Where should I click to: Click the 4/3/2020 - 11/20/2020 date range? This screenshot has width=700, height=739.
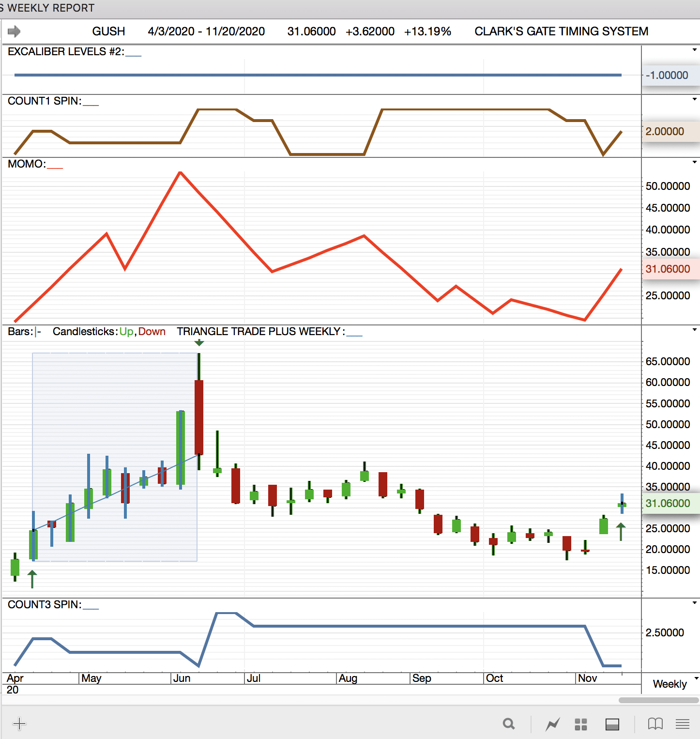point(206,31)
